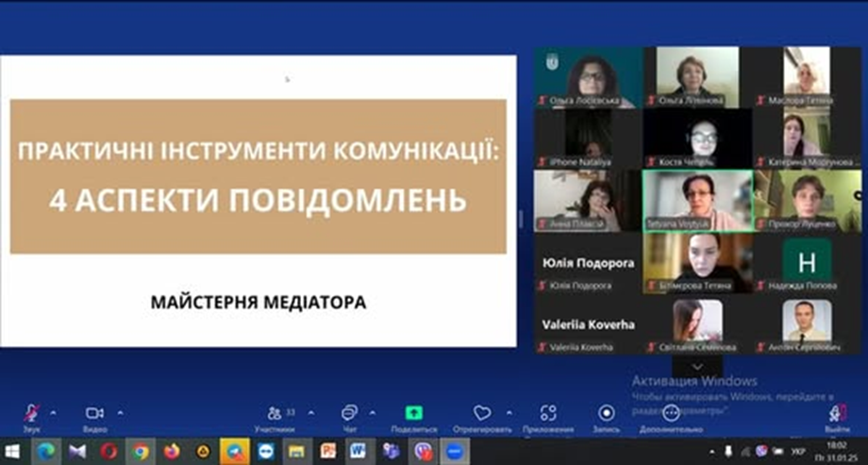Open the Приложения apps icon
This screenshot has width=868, height=465.
548,413
